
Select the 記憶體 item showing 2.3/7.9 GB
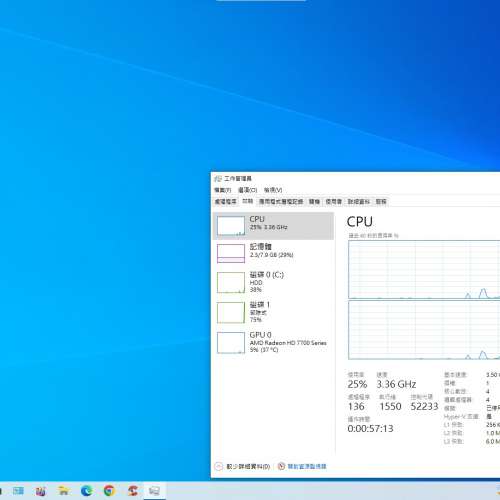273,253
